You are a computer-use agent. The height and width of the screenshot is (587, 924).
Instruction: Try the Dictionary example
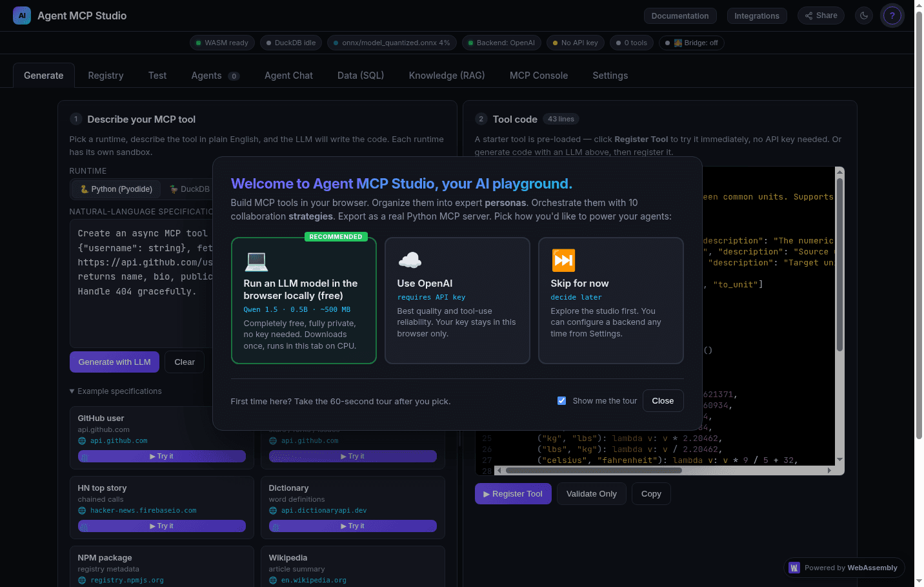(x=352, y=526)
